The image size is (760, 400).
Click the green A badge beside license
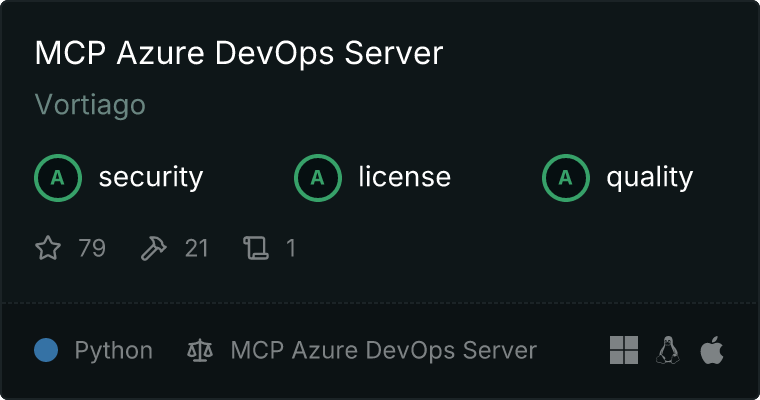tap(318, 178)
